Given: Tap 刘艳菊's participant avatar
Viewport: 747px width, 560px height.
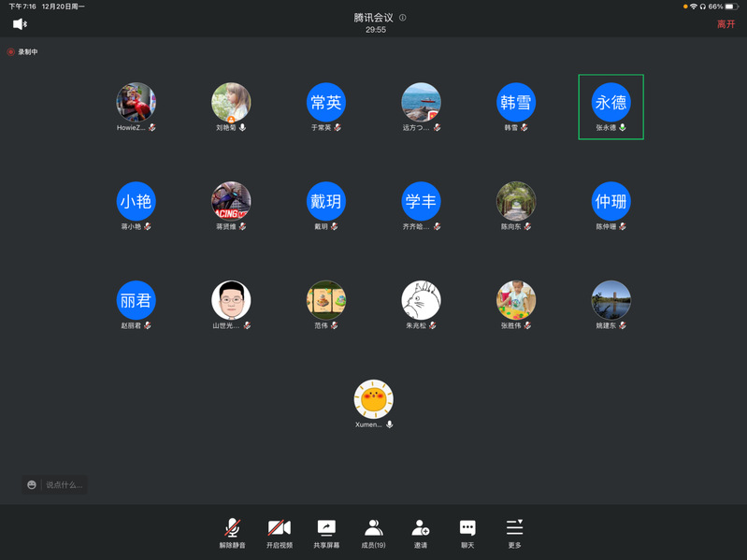Looking at the screenshot, I should (x=231, y=102).
